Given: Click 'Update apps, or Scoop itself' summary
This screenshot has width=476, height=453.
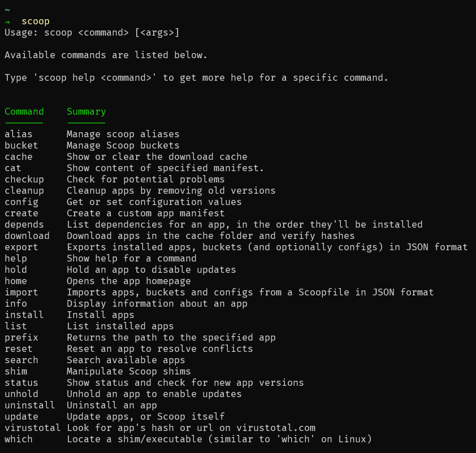Looking at the screenshot, I should pos(146,417).
